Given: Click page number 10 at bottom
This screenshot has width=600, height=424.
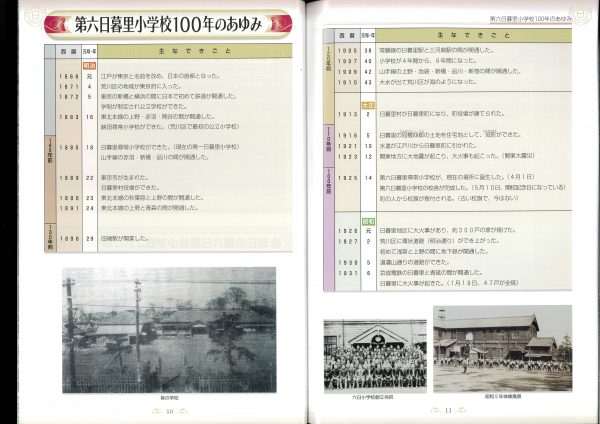Looking at the screenshot, I should 169,410.
